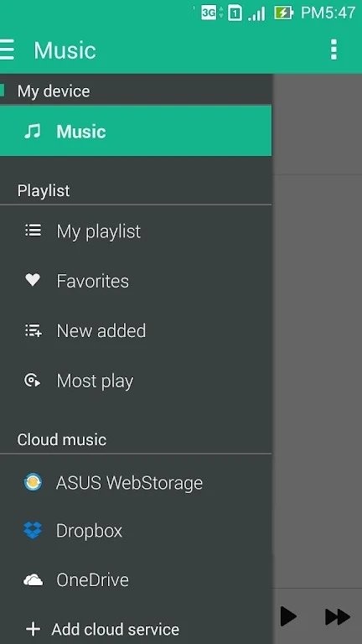This screenshot has height=644, width=362.
Task: Open Dropbox cloud music
Action: [x=136, y=530]
